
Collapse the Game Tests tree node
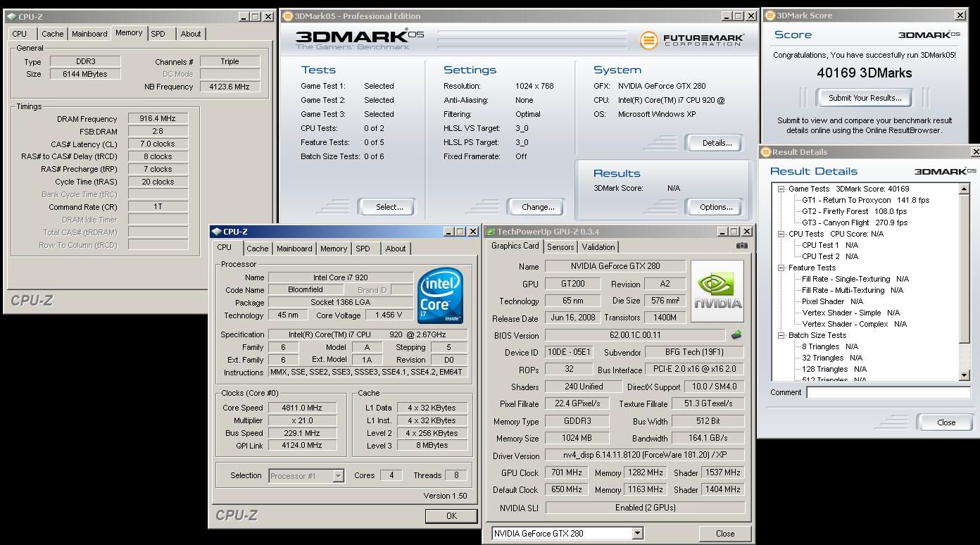tap(781, 189)
